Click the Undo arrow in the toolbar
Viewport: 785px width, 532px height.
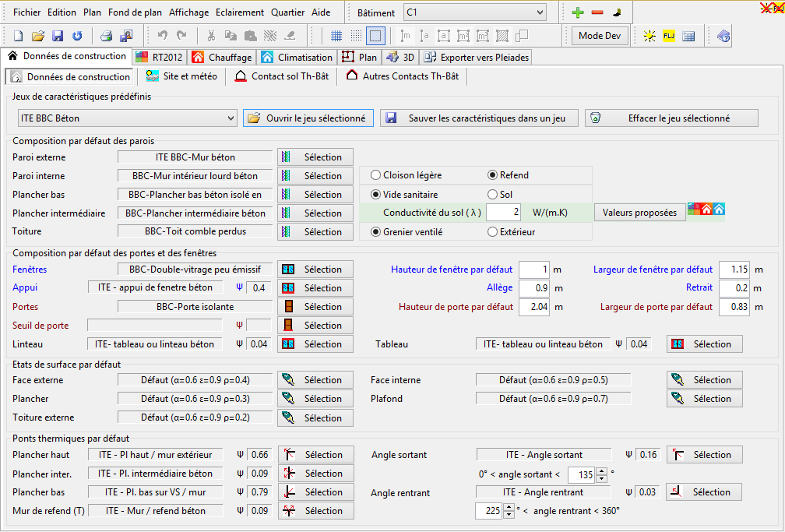pos(163,36)
